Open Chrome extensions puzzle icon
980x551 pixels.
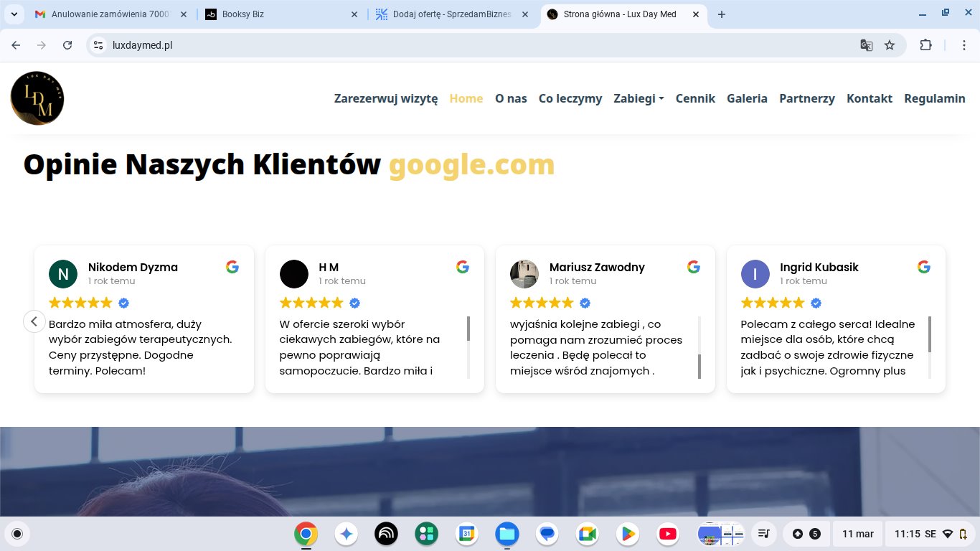click(x=925, y=45)
